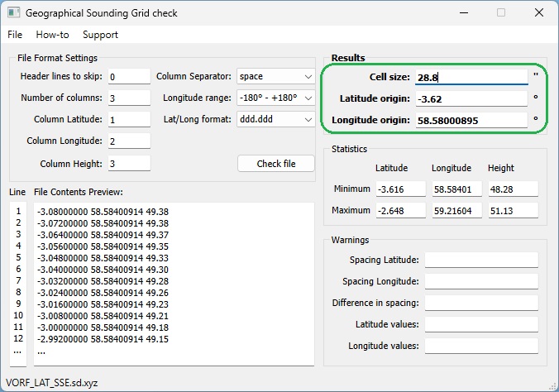Open the Support menu

click(100, 35)
